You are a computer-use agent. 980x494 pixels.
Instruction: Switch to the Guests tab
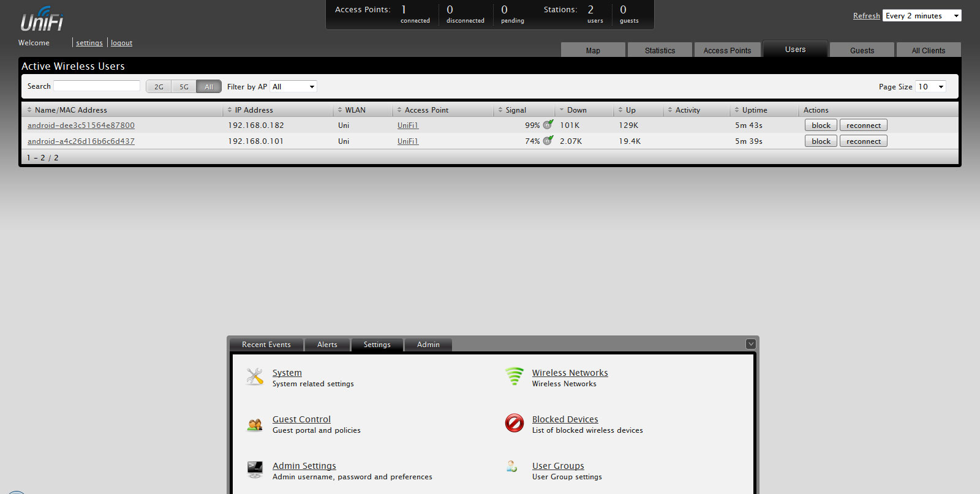point(862,50)
